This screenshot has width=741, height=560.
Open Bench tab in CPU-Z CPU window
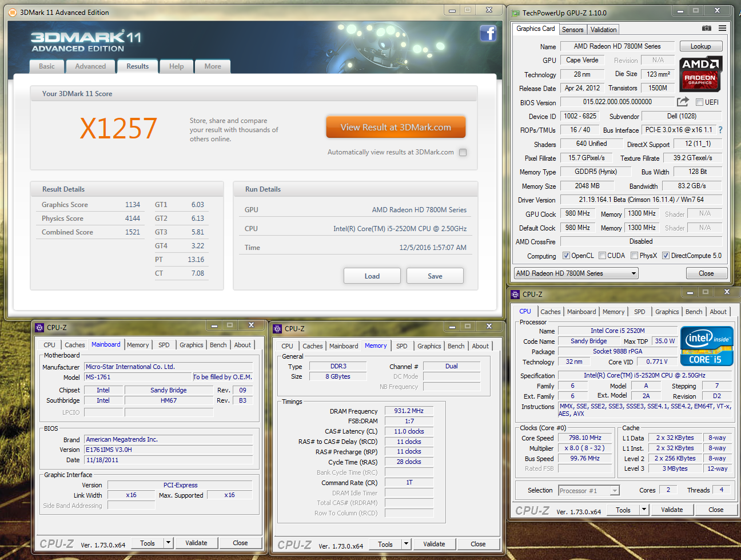pos(694,312)
